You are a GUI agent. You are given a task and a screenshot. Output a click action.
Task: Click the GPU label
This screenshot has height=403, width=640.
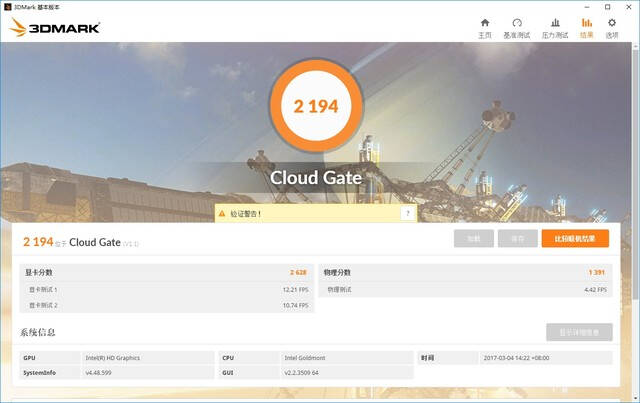[x=29, y=358]
